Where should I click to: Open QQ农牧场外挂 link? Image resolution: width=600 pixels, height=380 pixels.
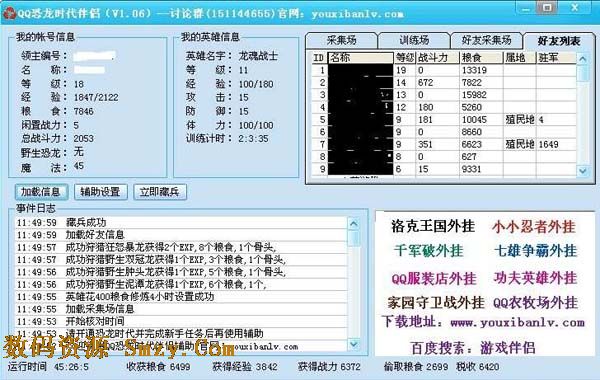pos(535,303)
